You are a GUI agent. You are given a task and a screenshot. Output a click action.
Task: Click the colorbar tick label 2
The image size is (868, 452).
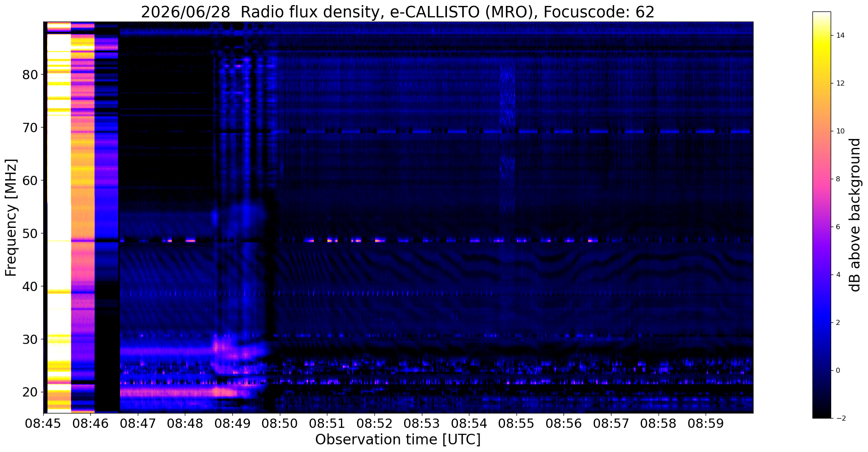point(837,323)
